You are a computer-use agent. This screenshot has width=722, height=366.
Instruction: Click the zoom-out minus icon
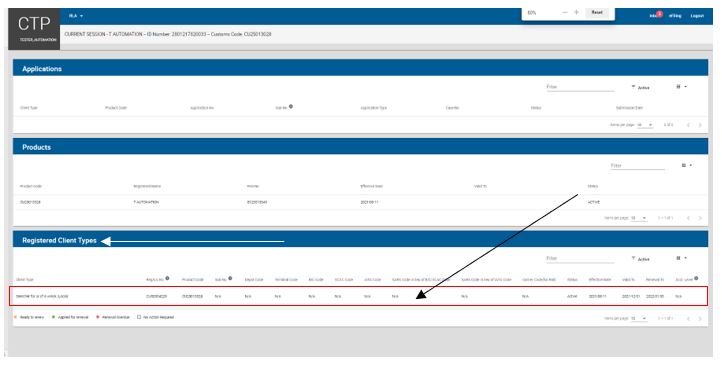coord(565,12)
